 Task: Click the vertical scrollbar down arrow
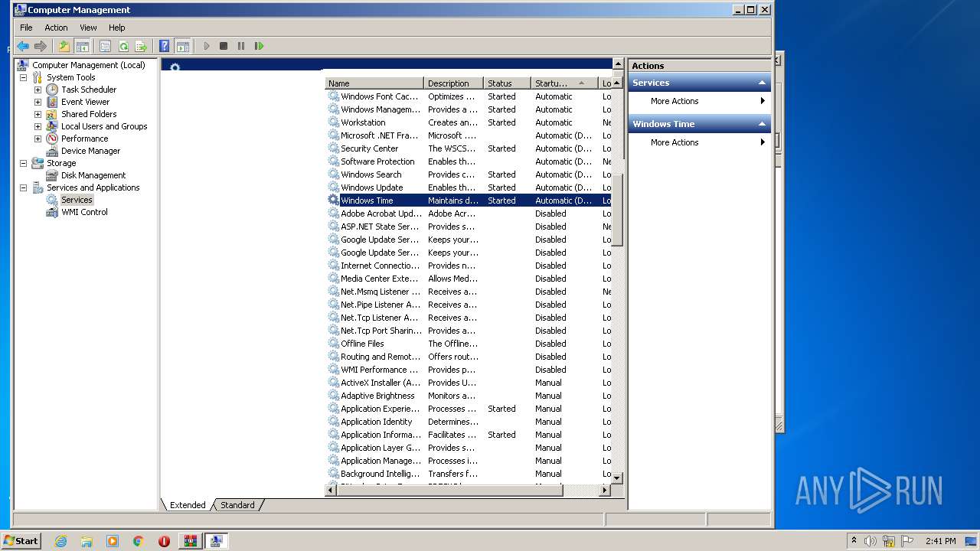coord(618,478)
